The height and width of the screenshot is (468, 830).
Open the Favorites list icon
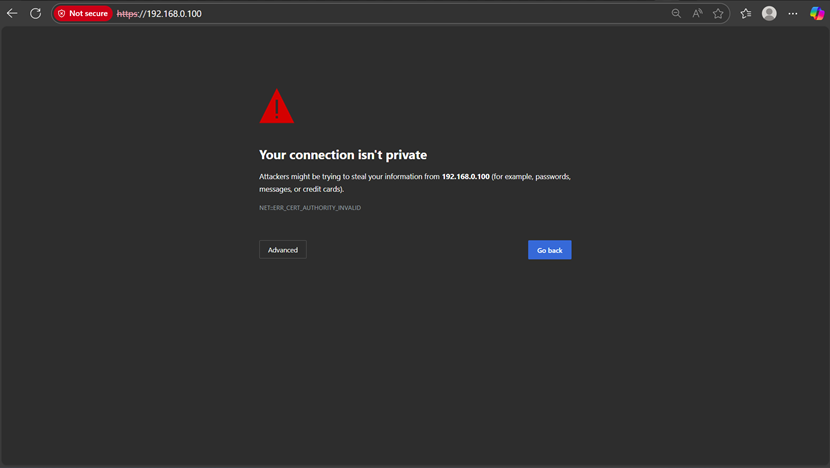(746, 13)
